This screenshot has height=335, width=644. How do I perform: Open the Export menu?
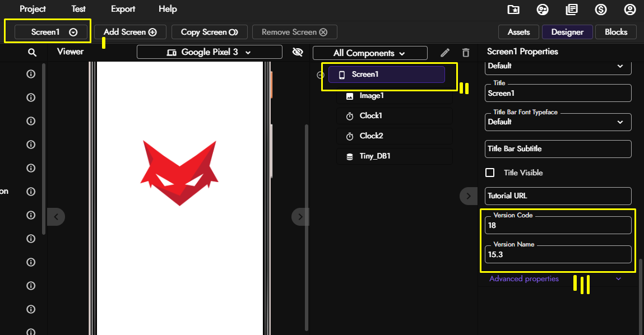pos(123,9)
